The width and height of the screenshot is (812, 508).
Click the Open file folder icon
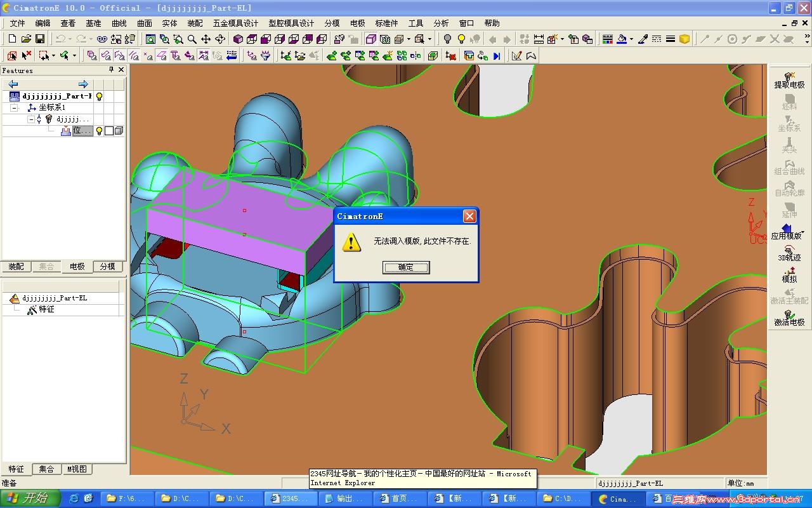coord(26,39)
